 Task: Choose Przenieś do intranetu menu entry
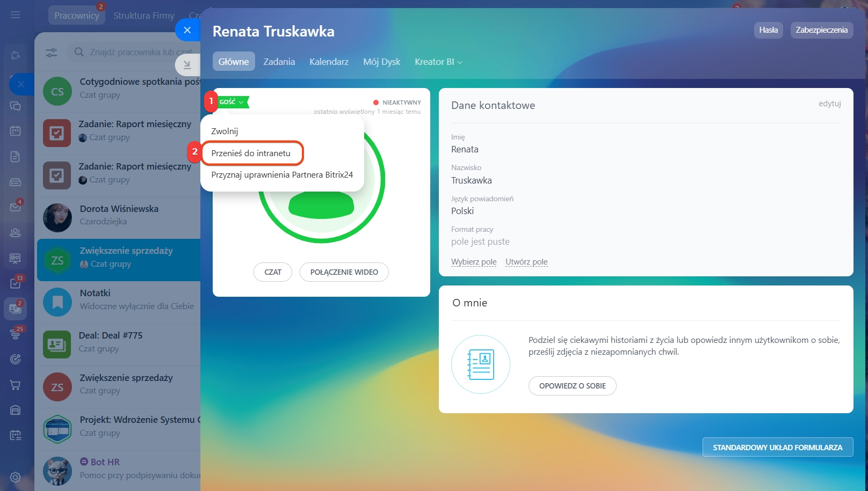pos(251,153)
